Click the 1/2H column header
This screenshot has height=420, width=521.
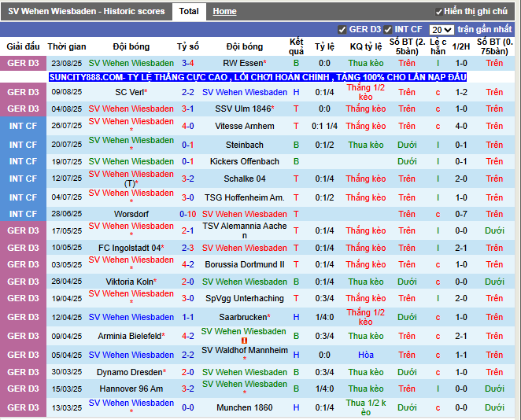(x=461, y=46)
